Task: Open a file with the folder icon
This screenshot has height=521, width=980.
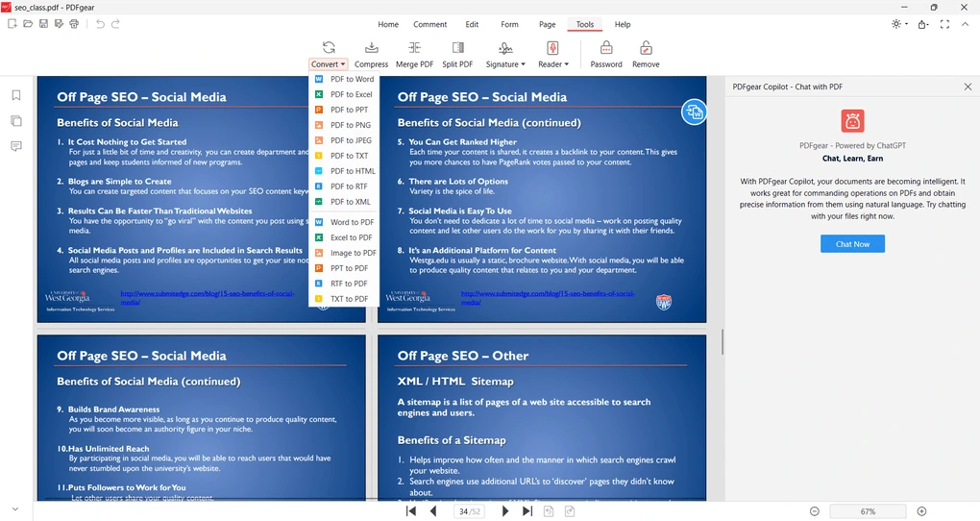Action: tap(28, 24)
